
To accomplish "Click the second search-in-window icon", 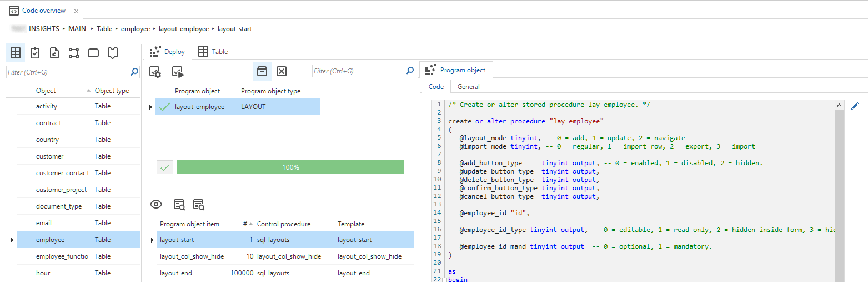I will [x=199, y=204].
